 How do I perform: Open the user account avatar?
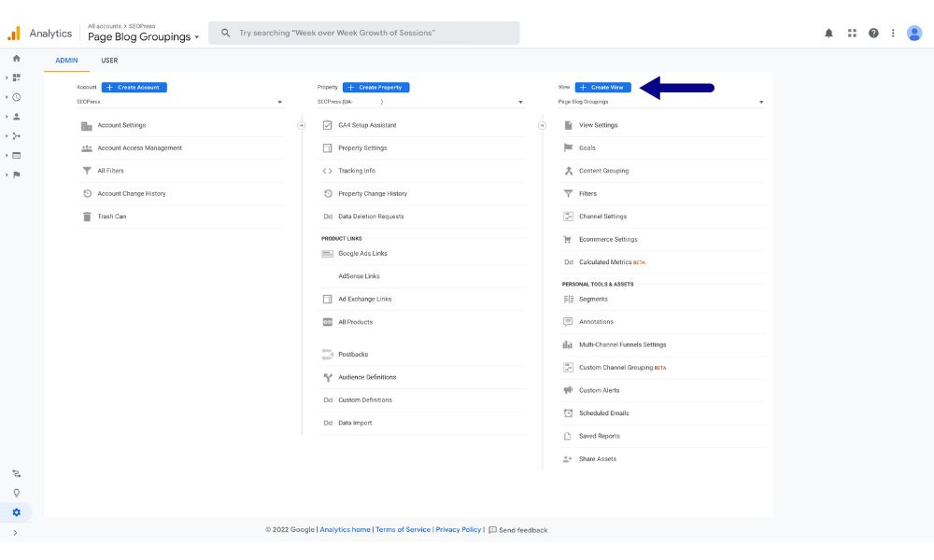click(914, 34)
